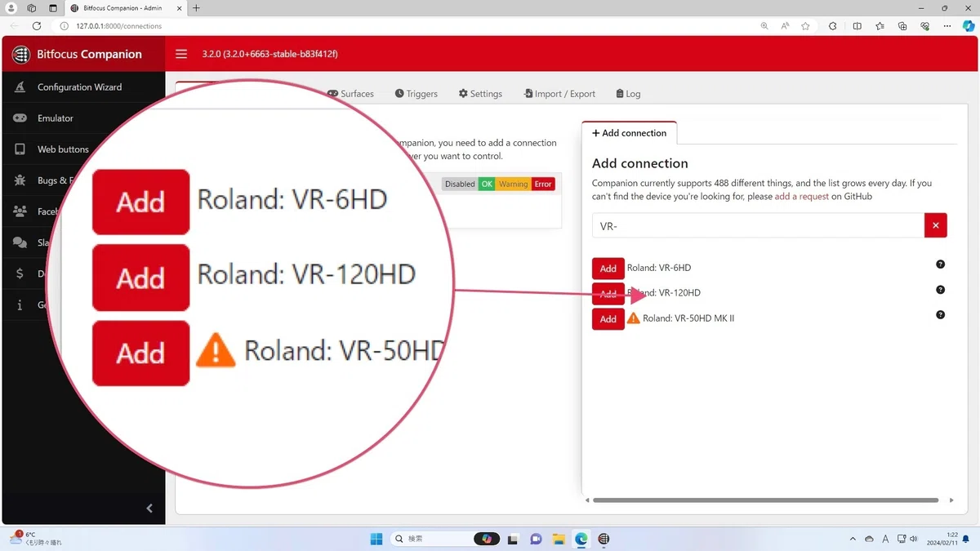This screenshot has width=980, height=551.
Task: Add the Roland: VR-6HD connection
Action: (608, 268)
